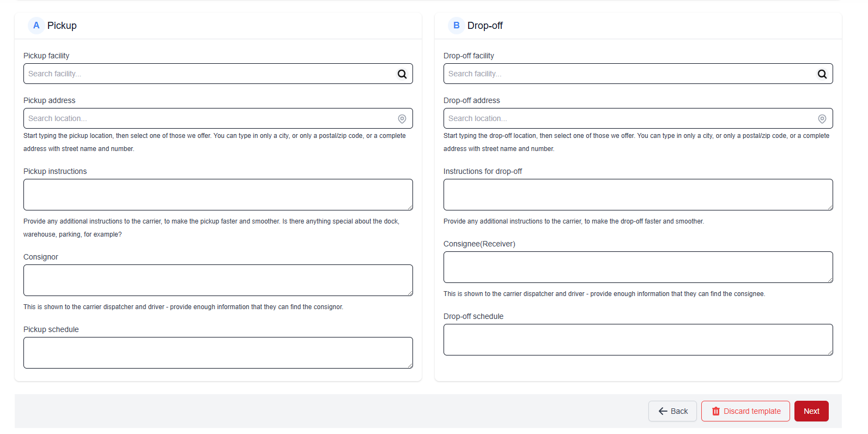This screenshot has width=868, height=434.
Task: Click the Consignor label
Action: pos(41,257)
